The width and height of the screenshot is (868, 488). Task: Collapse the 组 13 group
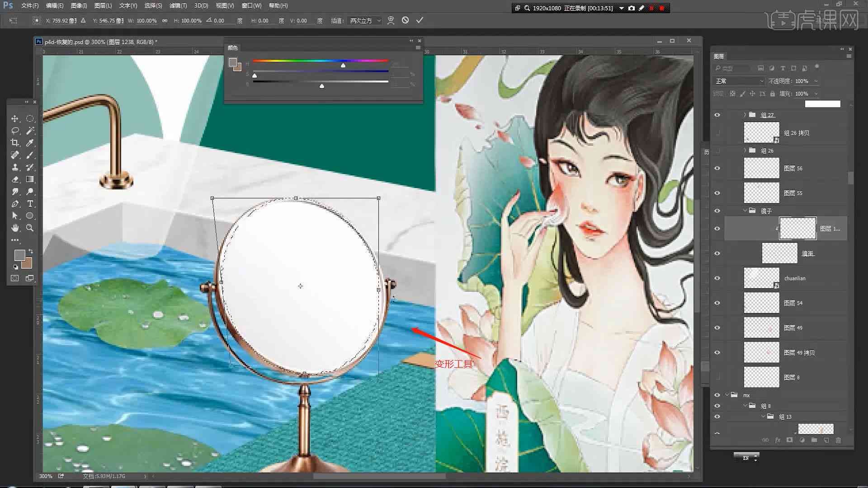763,417
